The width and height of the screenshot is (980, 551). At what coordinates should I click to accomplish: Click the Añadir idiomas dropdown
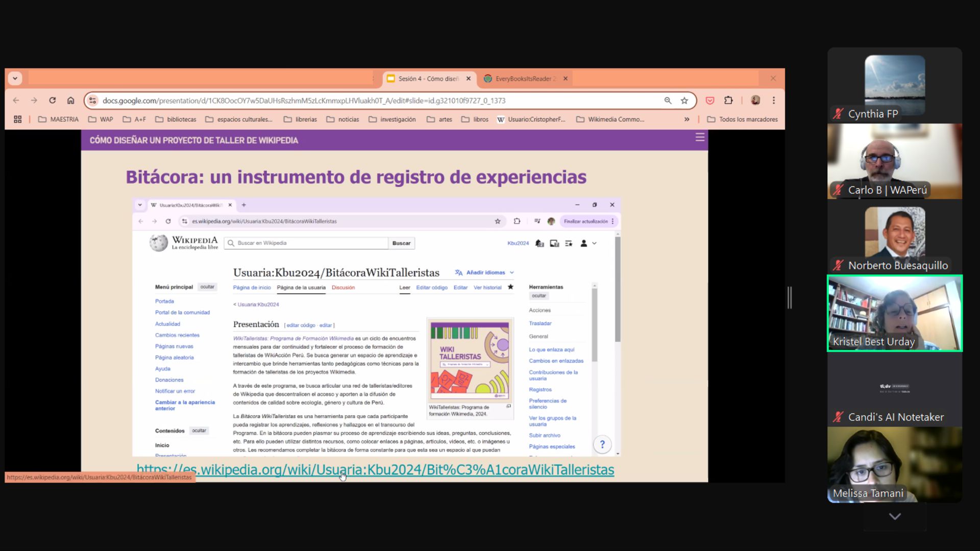pyautogui.click(x=484, y=272)
